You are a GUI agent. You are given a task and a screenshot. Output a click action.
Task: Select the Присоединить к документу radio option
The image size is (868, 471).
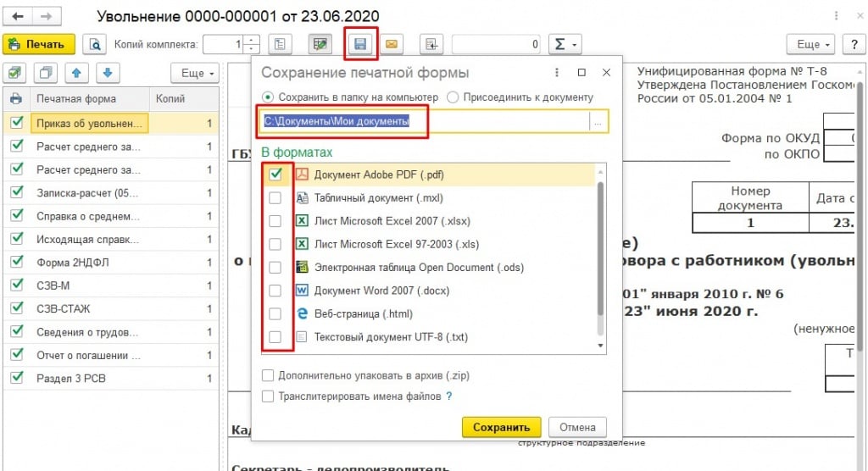pos(453,97)
